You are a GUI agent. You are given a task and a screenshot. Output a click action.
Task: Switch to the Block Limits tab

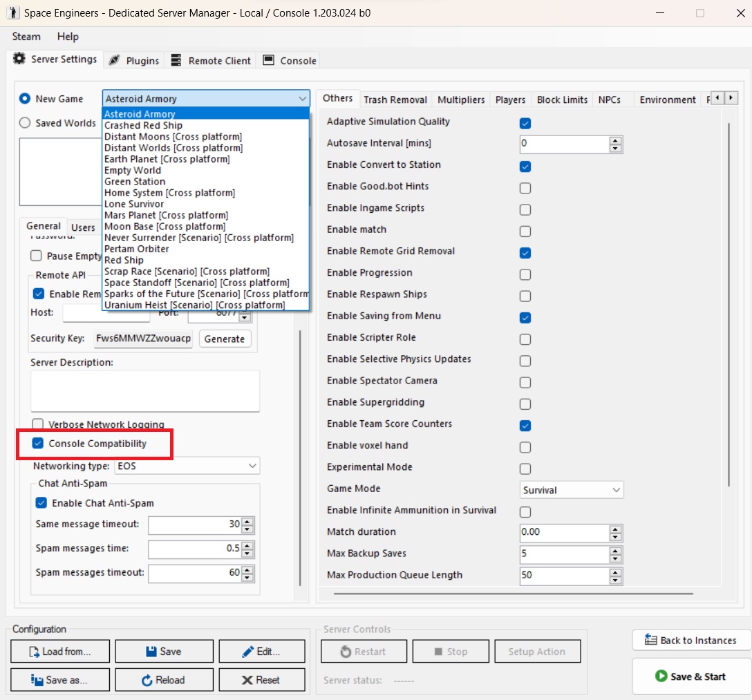tap(562, 100)
